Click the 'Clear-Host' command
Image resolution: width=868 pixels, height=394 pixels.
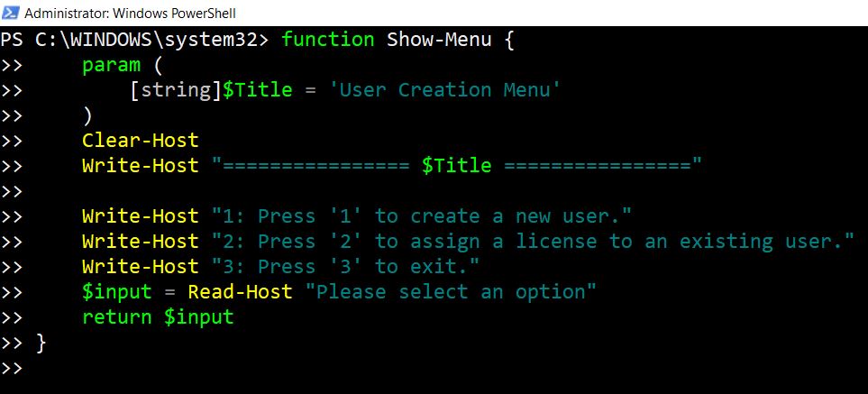(x=140, y=141)
